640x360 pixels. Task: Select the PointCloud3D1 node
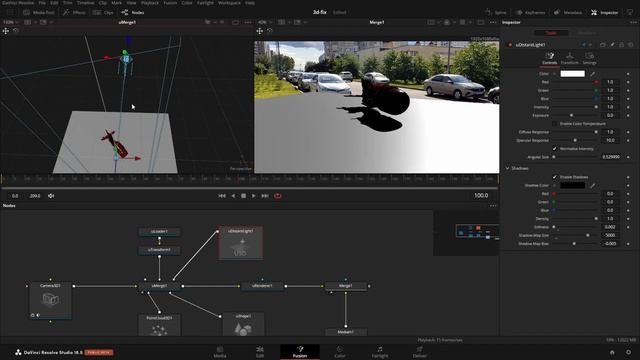click(159, 326)
